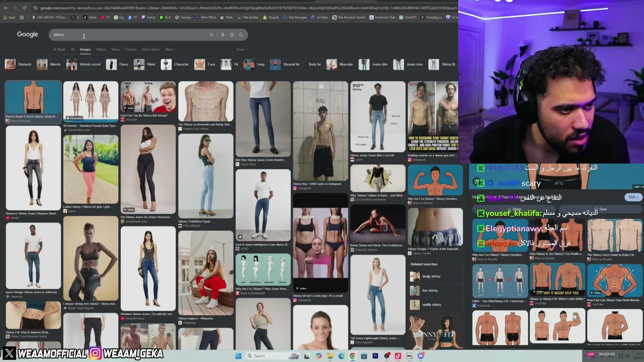Switch to the Forums tab

(131, 49)
